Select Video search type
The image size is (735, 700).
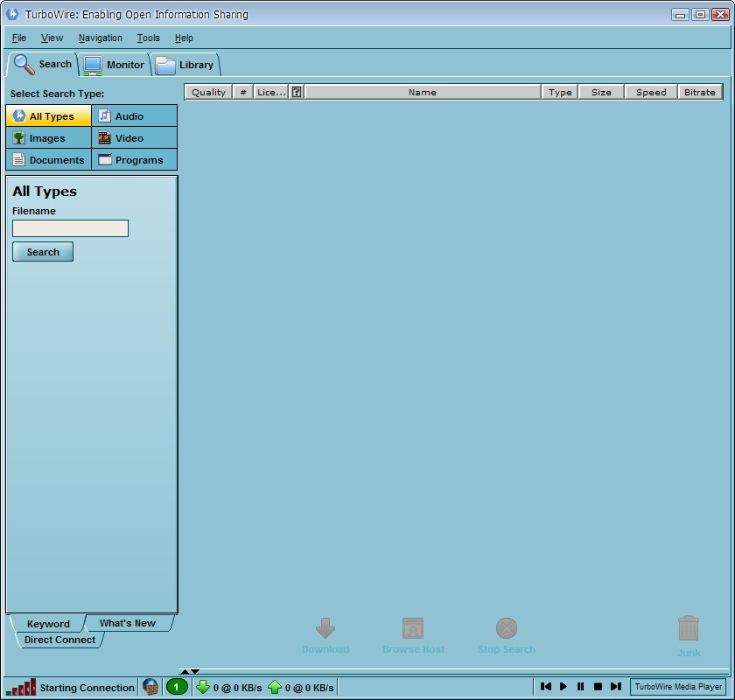coord(135,138)
